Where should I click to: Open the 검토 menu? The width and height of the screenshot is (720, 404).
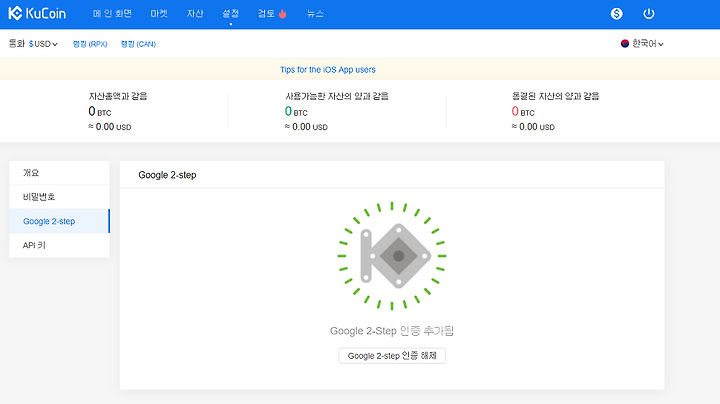tap(266, 14)
